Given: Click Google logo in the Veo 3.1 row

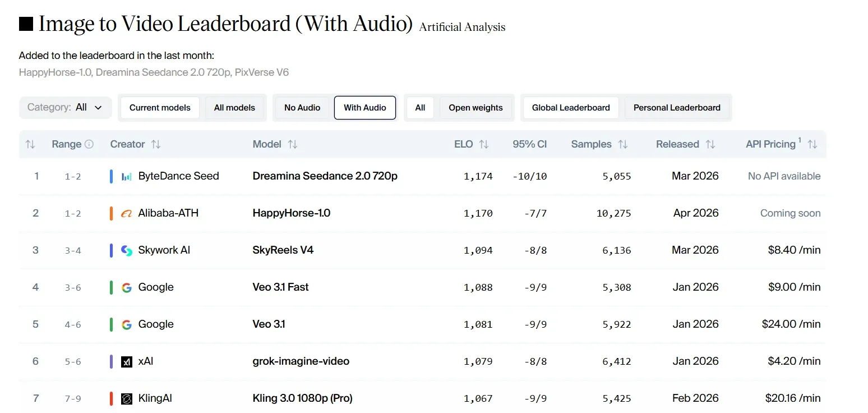Looking at the screenshot, I should pyautogui.click(x=127, y=324).
